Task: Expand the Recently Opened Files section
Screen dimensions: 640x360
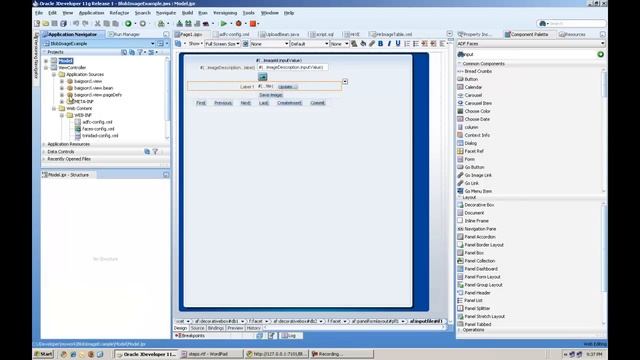Action: (44, 159)
